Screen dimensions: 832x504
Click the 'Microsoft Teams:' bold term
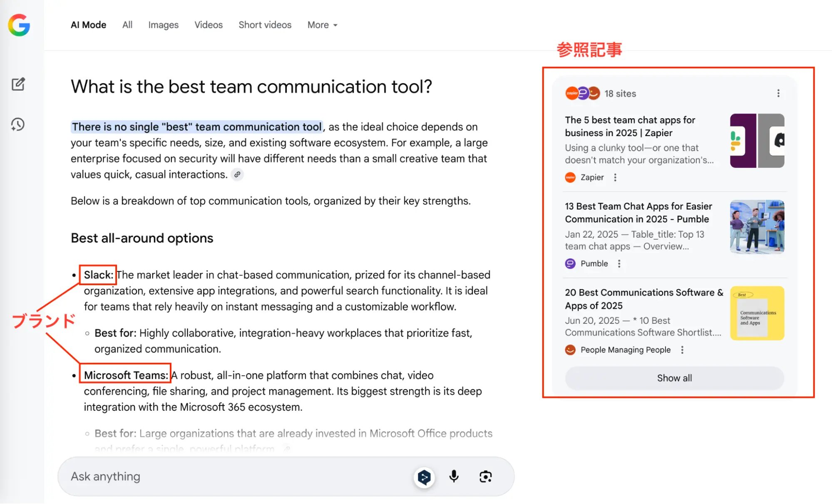[126, 375]
